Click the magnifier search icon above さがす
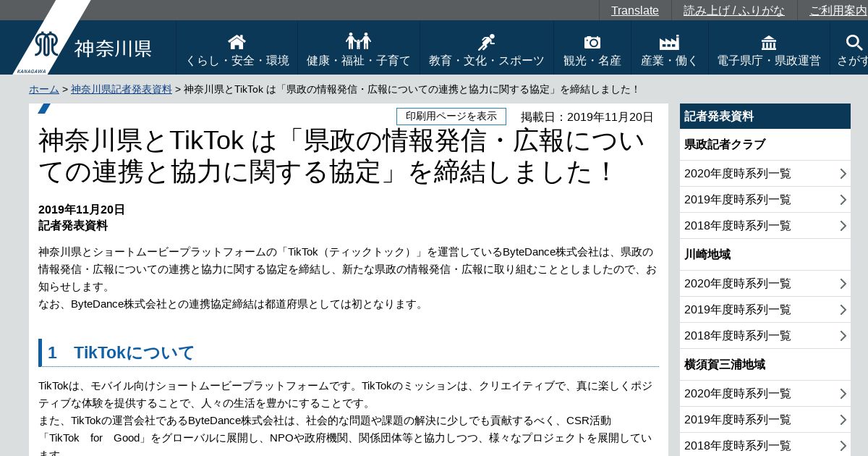868x456 pixels. coord(854,42)
